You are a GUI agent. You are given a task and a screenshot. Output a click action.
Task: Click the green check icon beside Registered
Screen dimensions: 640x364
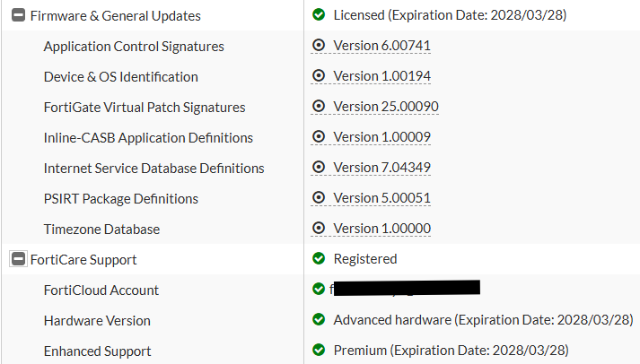pos(319,259)
